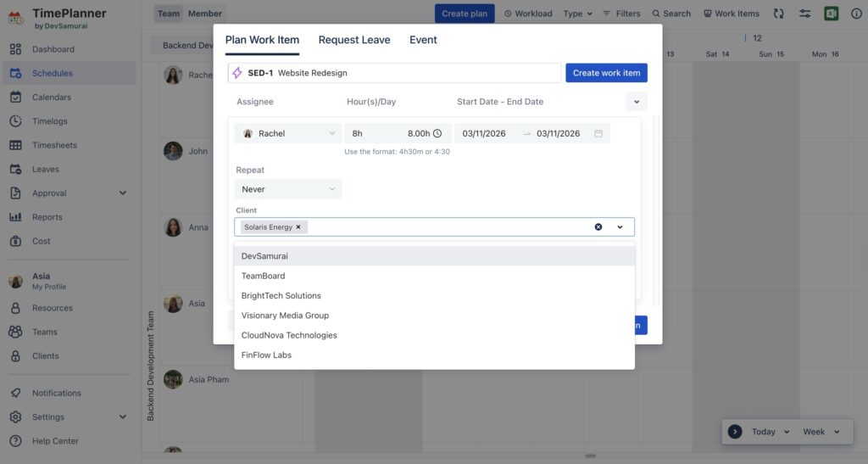Click Anna member row name
Image resolution: width=868 pixels, height=464 pixels.
pyautogui.click(x=198, y=227)
